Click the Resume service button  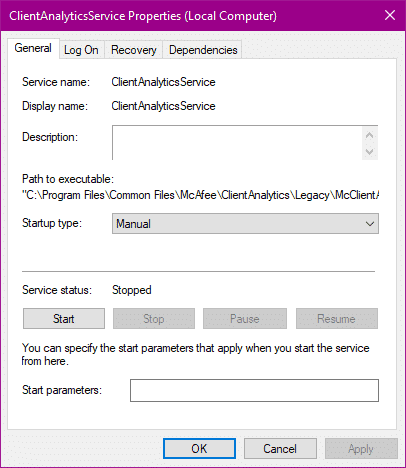[x=337, y=319]
